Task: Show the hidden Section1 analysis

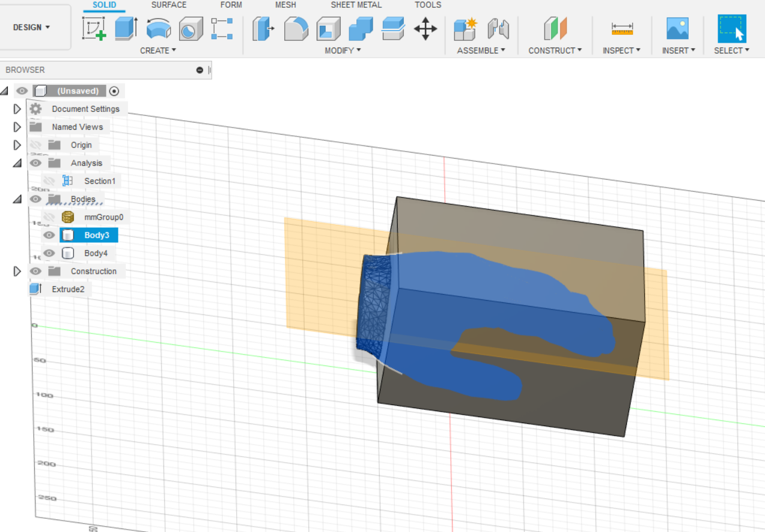Action: [x=49, y=181]
